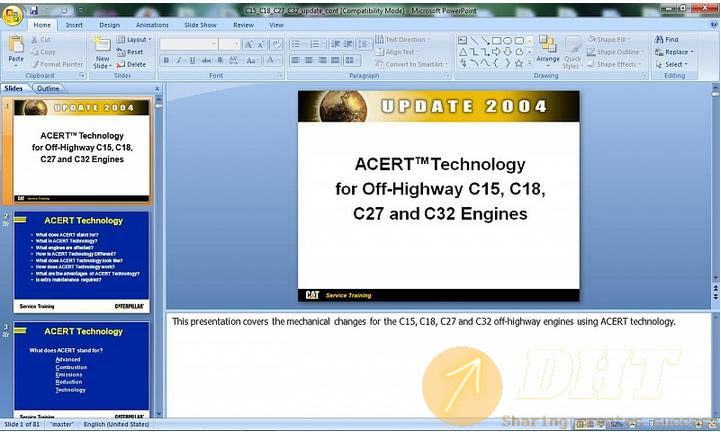The width and height of the screenshot is (721, 432).
Task: Click the Slide Sorter view icon in status bar
Action: (590, 424)
